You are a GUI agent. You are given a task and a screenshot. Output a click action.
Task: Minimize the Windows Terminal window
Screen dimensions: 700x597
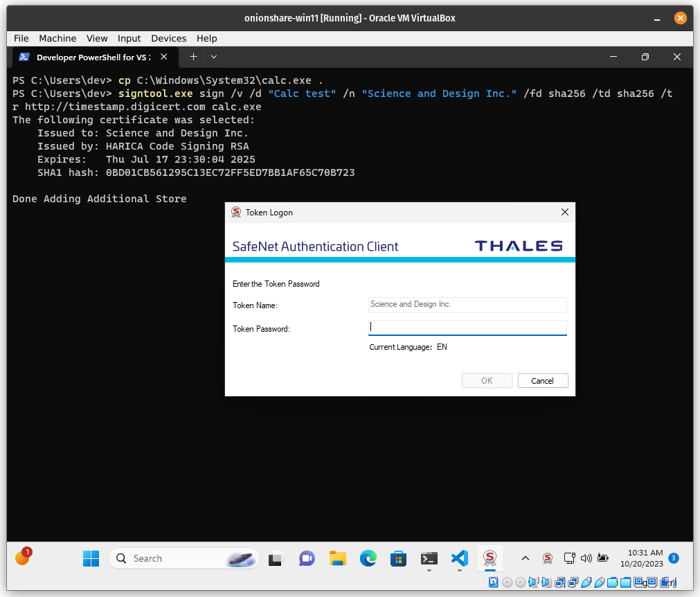pos(613,57)
